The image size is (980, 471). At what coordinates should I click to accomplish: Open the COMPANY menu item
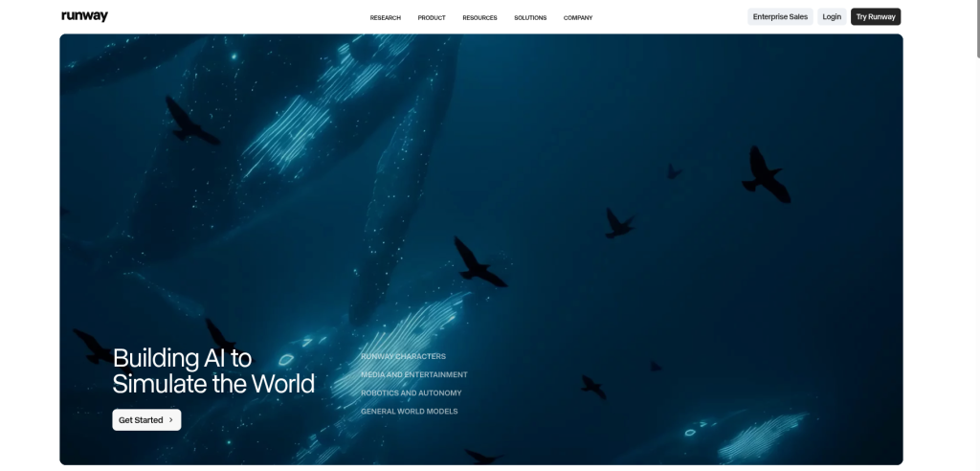[577, 18]
